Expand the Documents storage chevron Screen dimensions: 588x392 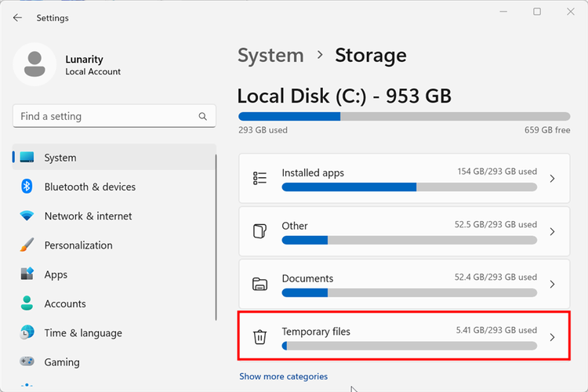click(x=552, y=285)
